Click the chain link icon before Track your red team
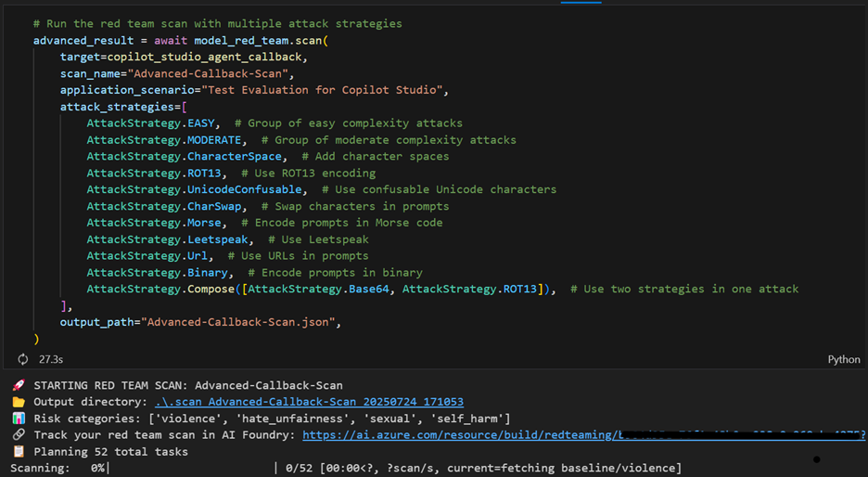This screenshot has height=477, width=868. point(19,435)
